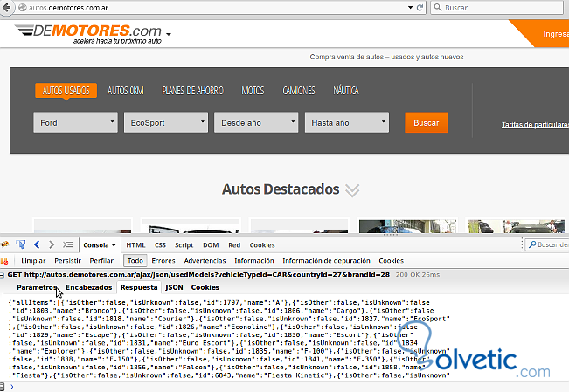The width and height of the screenshot is (569, 392).
Task: Click the Firebug forward arrow
Action: (x=52, y=244)
